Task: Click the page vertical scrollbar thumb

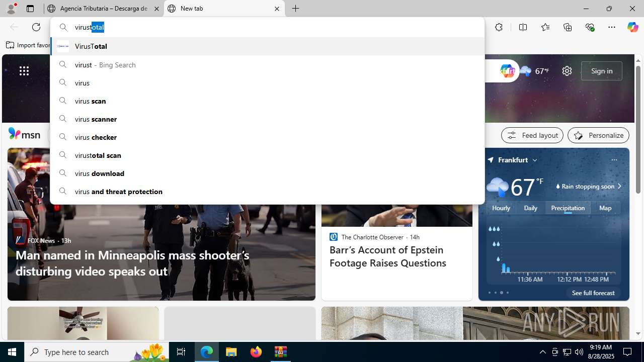Action: point(638,129)
